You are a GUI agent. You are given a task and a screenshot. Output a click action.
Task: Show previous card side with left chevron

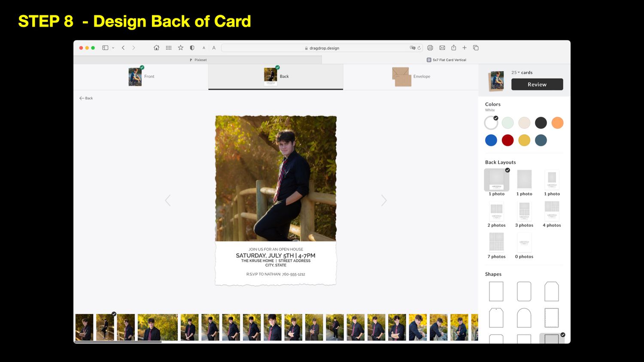coord(168,200)
